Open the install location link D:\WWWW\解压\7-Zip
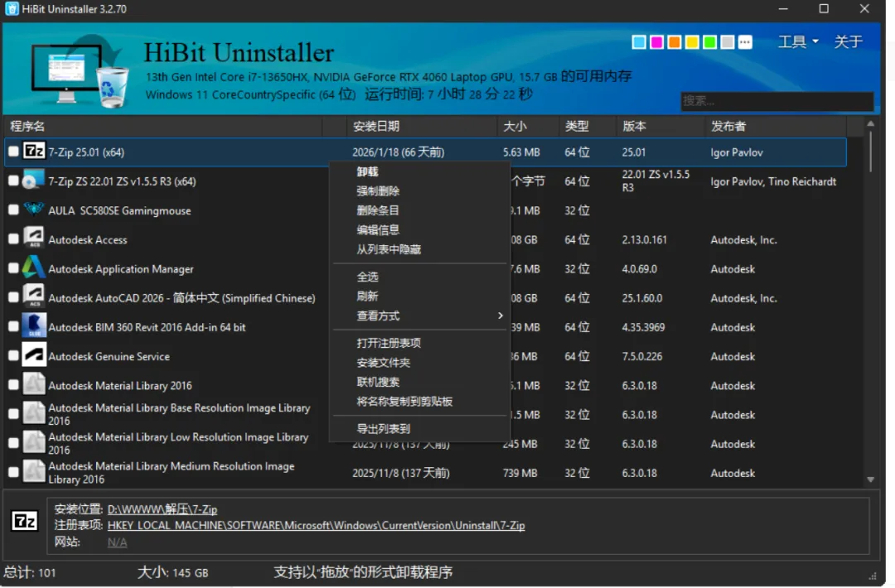895x588 pixels. click(x=162, y=509)
